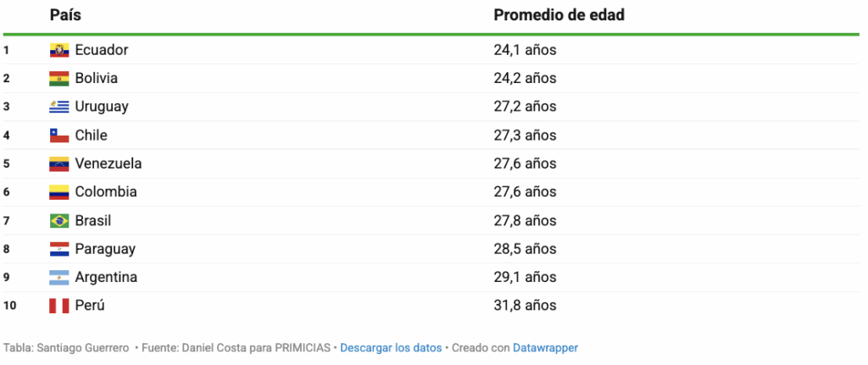Image resolution: width=868 pixels, height=365 pixels.
Task: Click the Colombia flag icon
Action: pyautogui.click(x=58, y=192)
